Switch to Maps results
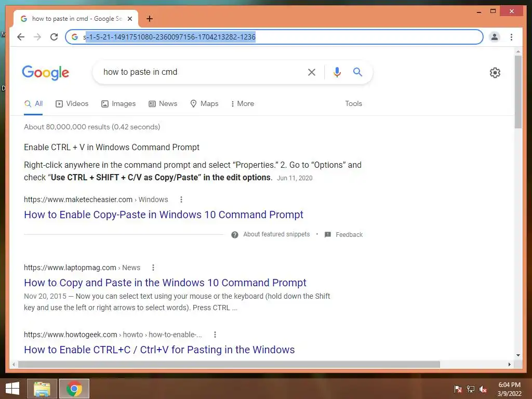Image resolution: width=532 pixels, height=399 pixels. click(204, 104)
